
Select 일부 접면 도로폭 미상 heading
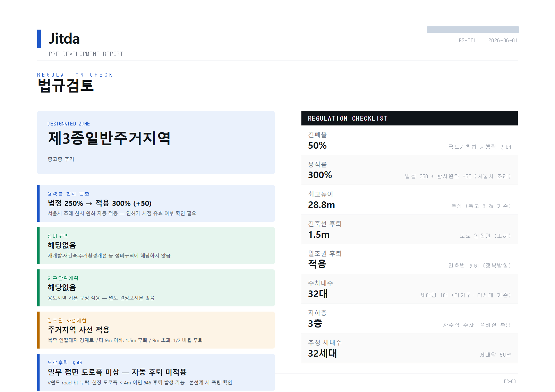tap(117, 372)
